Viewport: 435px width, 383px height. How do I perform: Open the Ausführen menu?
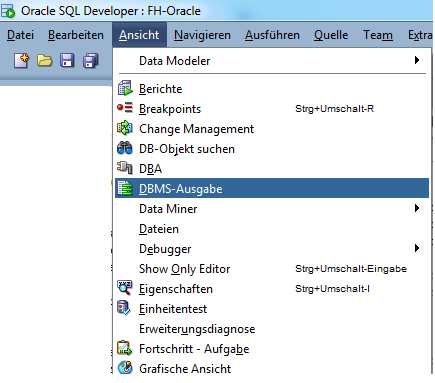[272, 35]
